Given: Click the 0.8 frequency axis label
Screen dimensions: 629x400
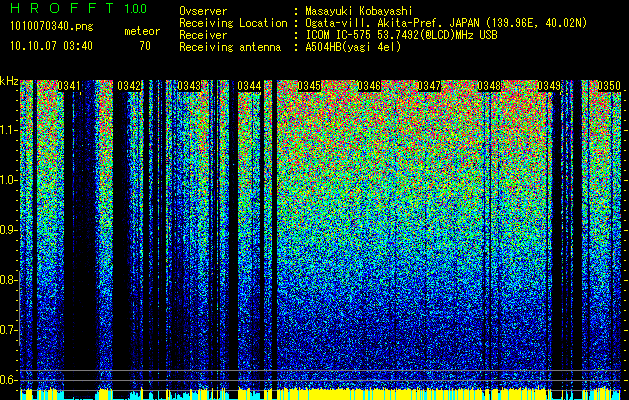Looking at the screenshot, I should coord(9,280).
